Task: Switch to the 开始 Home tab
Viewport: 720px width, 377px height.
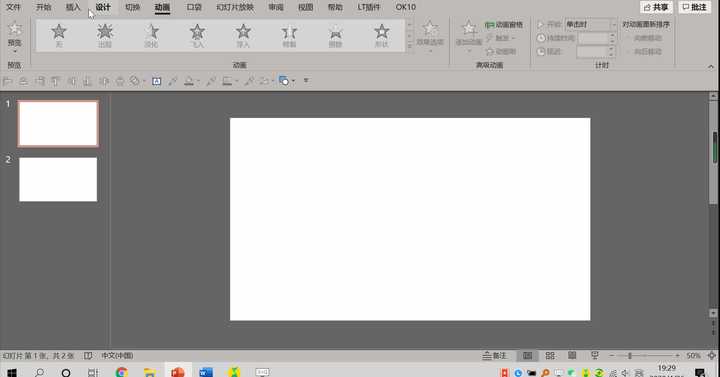Action: coord(44,7)
